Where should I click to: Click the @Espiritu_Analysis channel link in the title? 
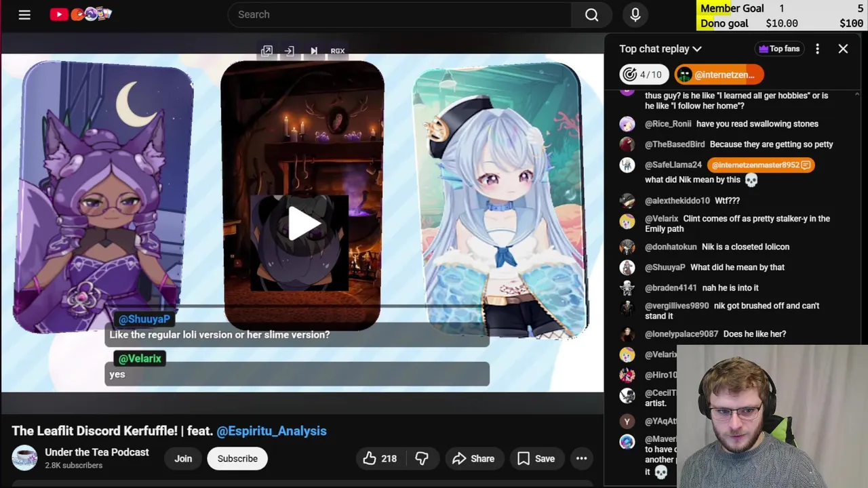(271, 431)
